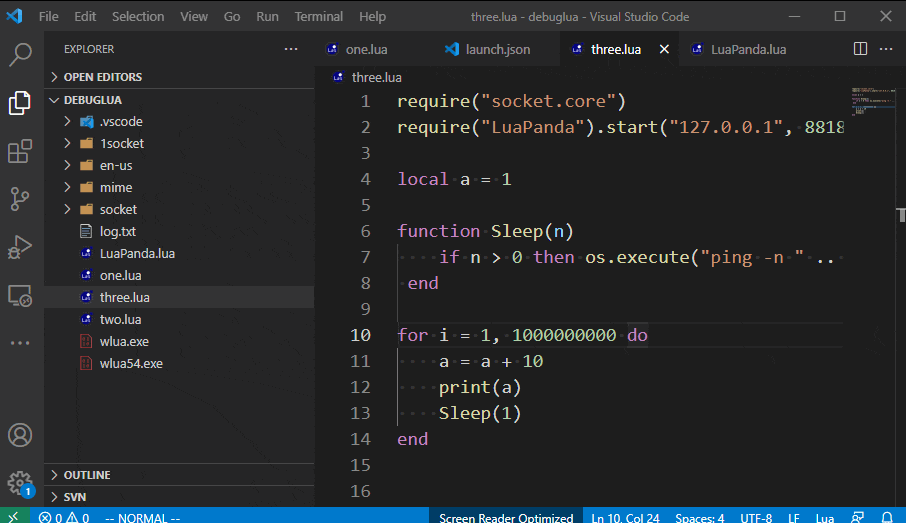Change indentation via Spaces: 4
Image resolution: width=906 pixels, height=523 pixels.
tap(700, 517)
